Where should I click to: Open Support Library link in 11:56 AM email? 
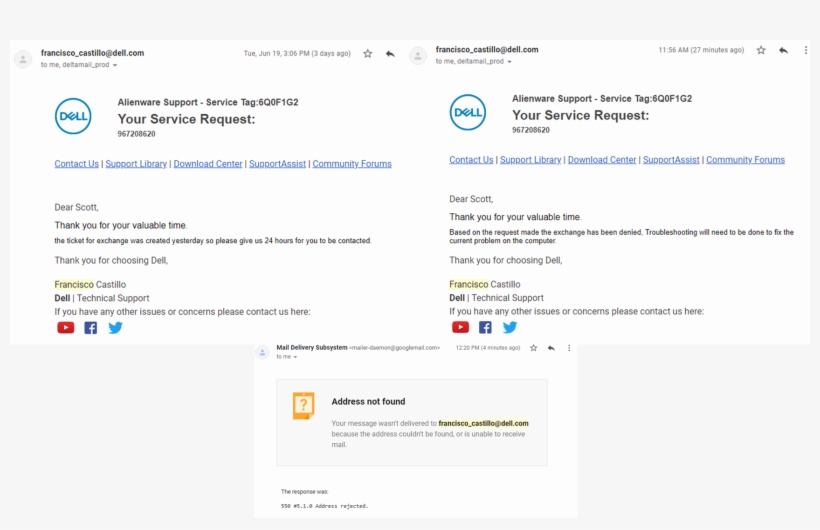530,160
